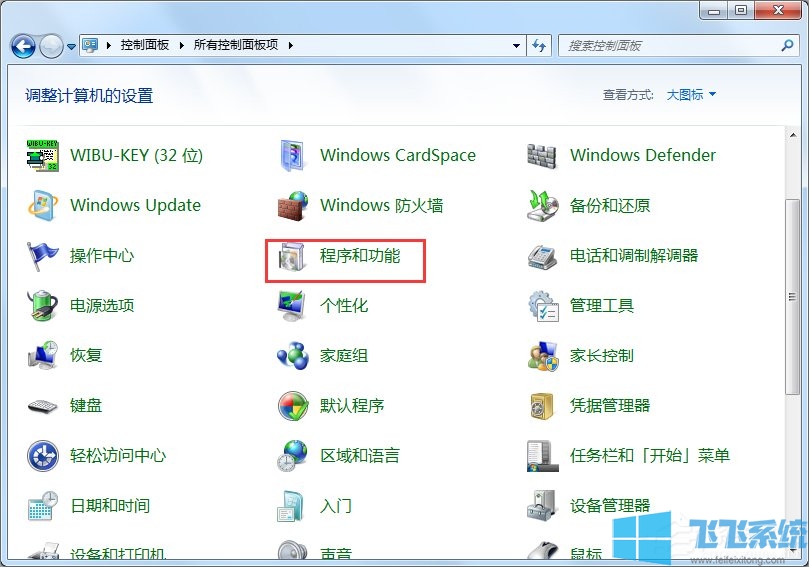Open the 凭据管理器 vault icon

[541, 406]
